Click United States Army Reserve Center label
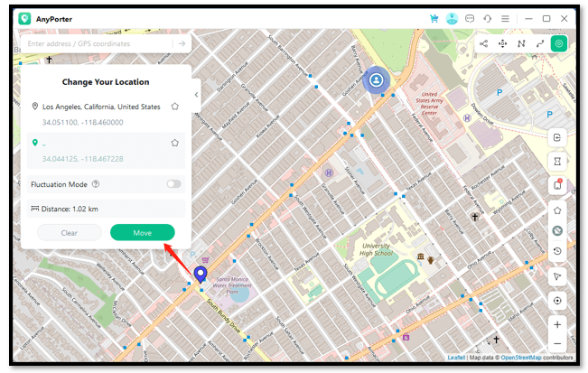588x373 pixels. click(429, 104)
